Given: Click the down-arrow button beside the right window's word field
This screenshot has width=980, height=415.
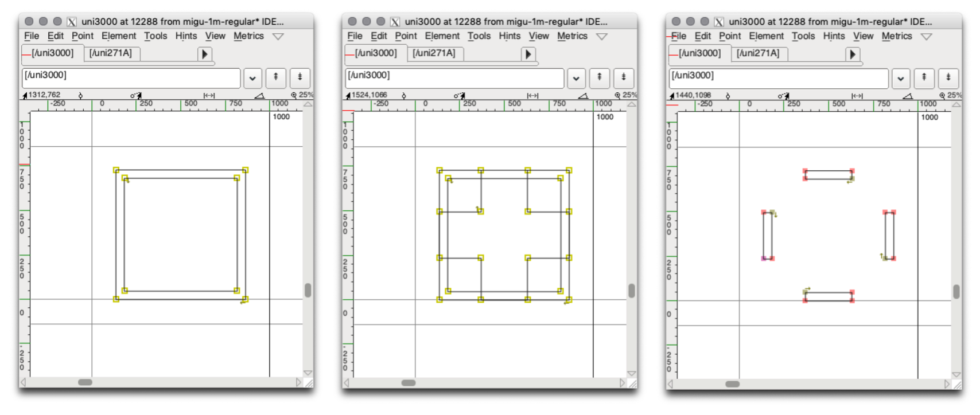Looking at the screenshot, I should [948, 77].
